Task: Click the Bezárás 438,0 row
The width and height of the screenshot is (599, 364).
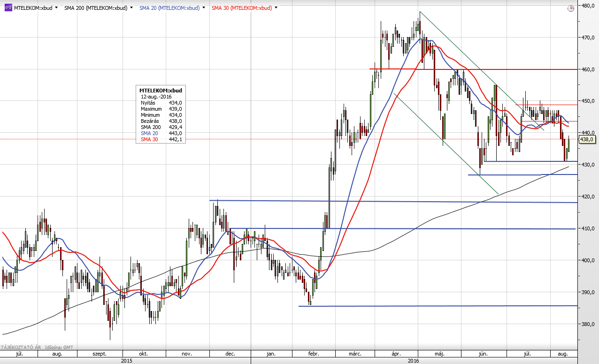Action: tap(161, 121)
